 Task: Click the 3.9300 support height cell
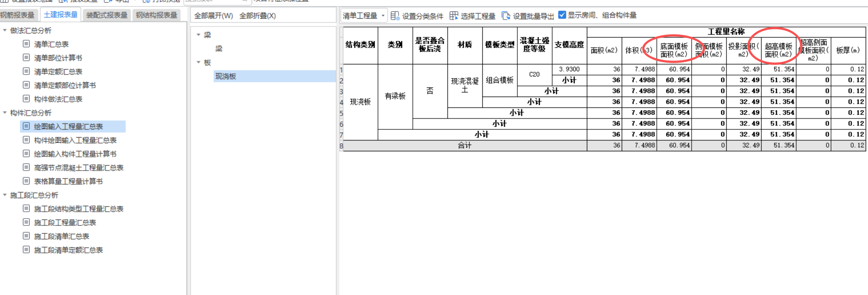(x=570, y=69)
